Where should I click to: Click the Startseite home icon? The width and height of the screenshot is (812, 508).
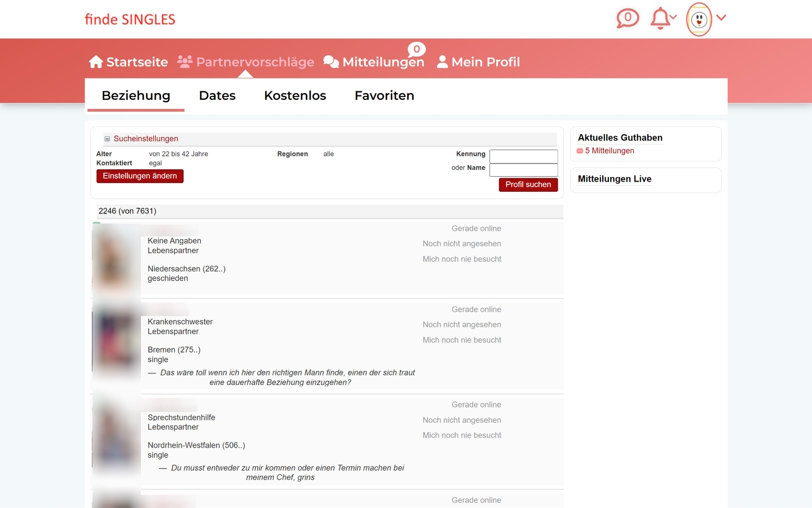coord(96,61)
